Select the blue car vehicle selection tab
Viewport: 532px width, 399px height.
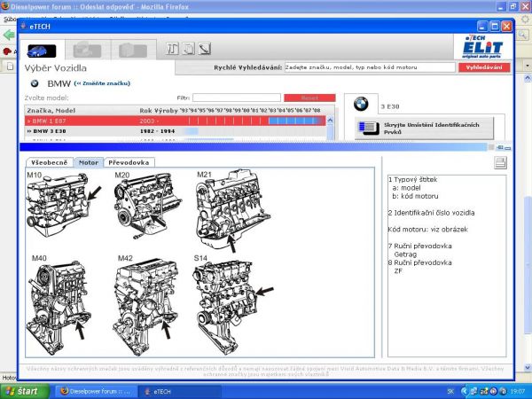[42, 51]
